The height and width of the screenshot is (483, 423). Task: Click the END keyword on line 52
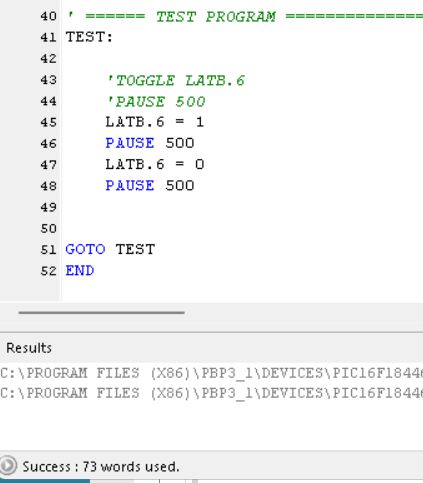(80, 271)
